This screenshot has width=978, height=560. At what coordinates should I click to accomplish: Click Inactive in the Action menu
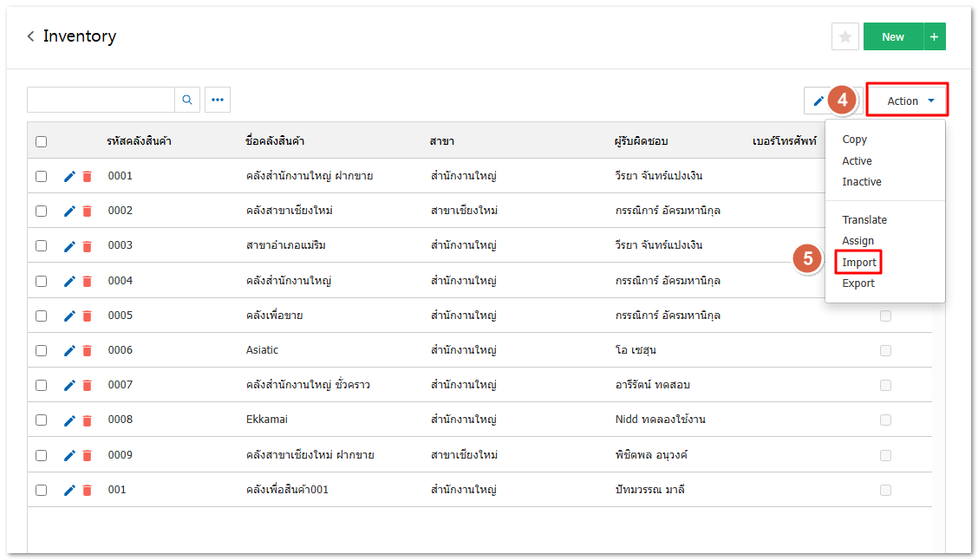[862, 182]
